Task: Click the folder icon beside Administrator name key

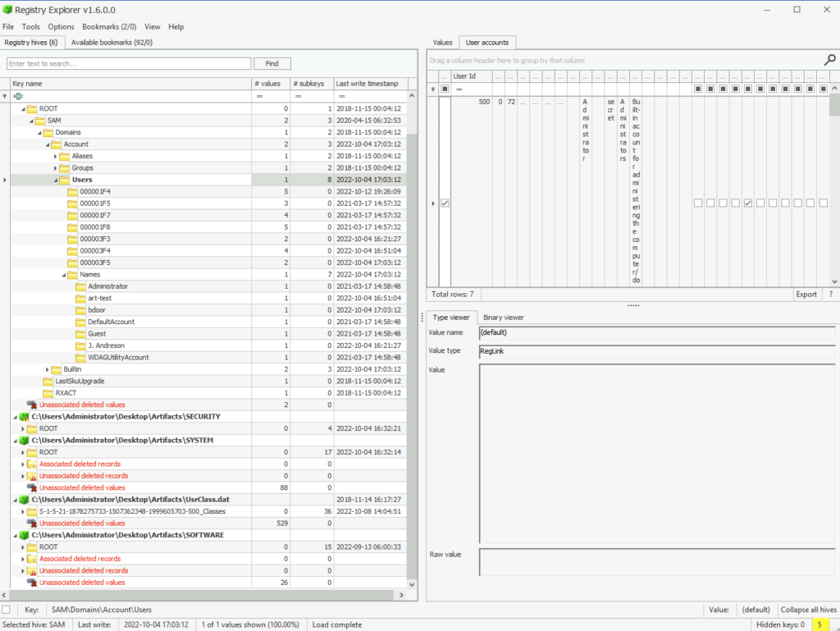Action: click(80, 286)
